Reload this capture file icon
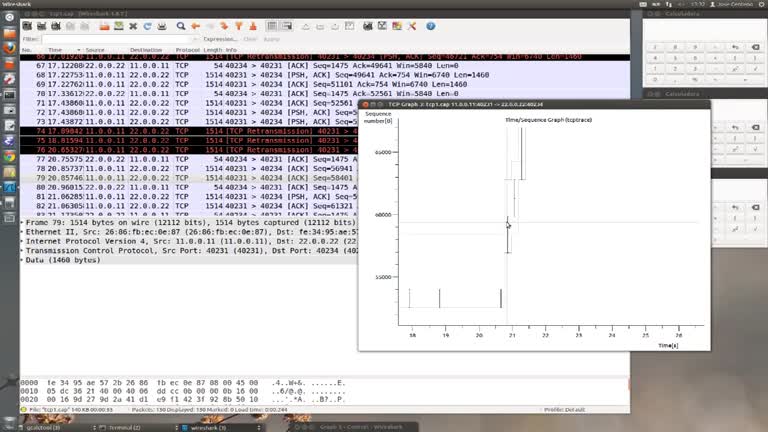768x432 pixels. (x=147, y=26)
